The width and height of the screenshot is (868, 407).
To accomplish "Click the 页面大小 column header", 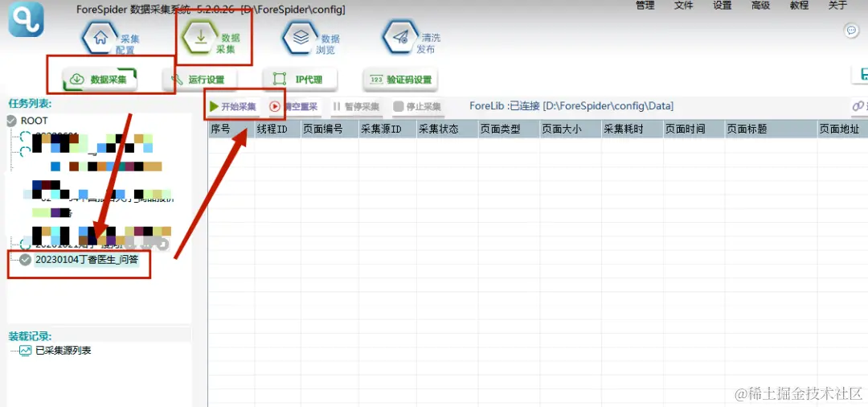I will [x=570, y=129].
